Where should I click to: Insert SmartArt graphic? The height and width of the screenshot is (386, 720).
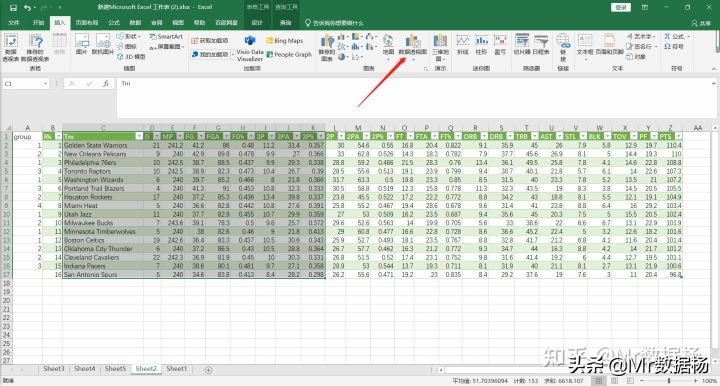(x=166, y=36)
